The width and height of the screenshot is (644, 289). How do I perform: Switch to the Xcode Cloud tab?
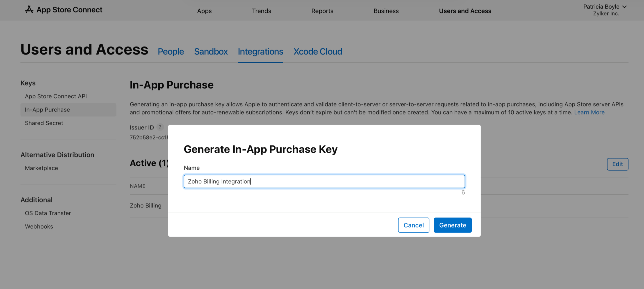click(317, 52)
